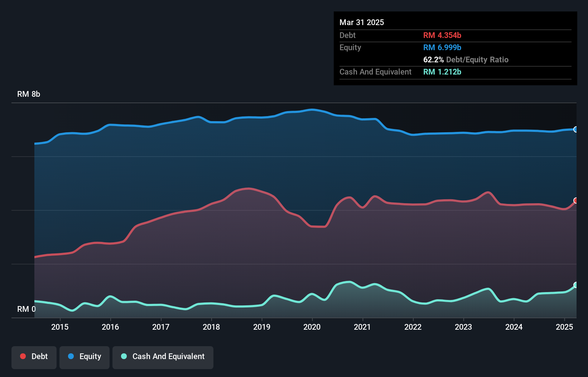Click the 2017 x-axis label
Viewport: 588px width, 377px height.
point(161,327)
